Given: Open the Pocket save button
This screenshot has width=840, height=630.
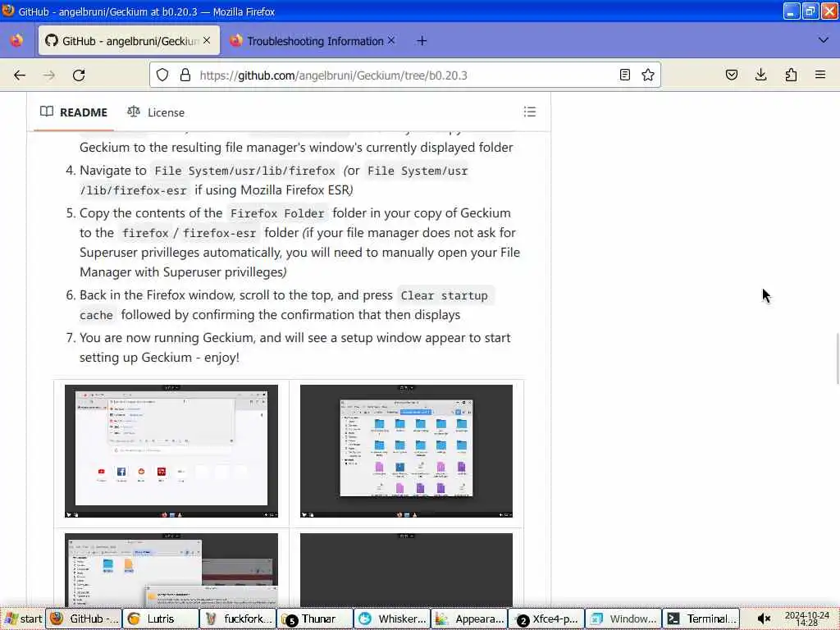Looking at the screenshot, I should pyautogui.click(x=732, y=75).
